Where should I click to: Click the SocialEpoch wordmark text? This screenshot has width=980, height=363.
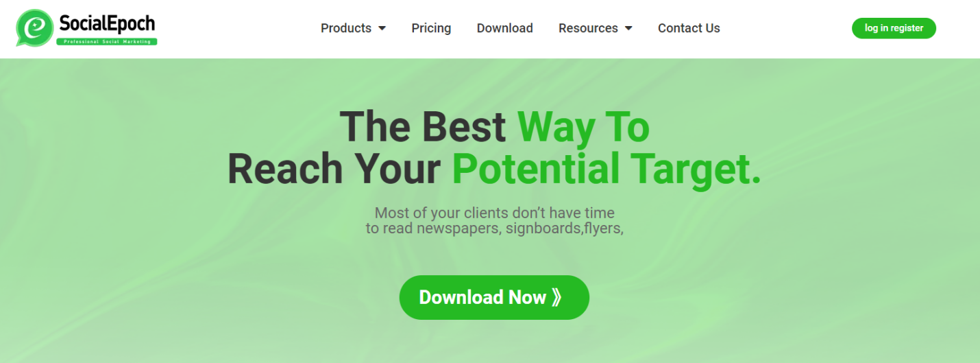pos(107,23)
